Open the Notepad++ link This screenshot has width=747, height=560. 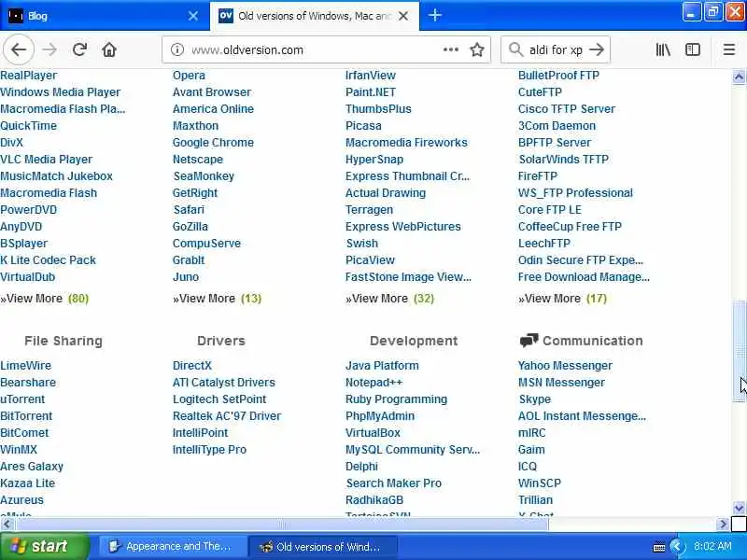click(374, 383)
